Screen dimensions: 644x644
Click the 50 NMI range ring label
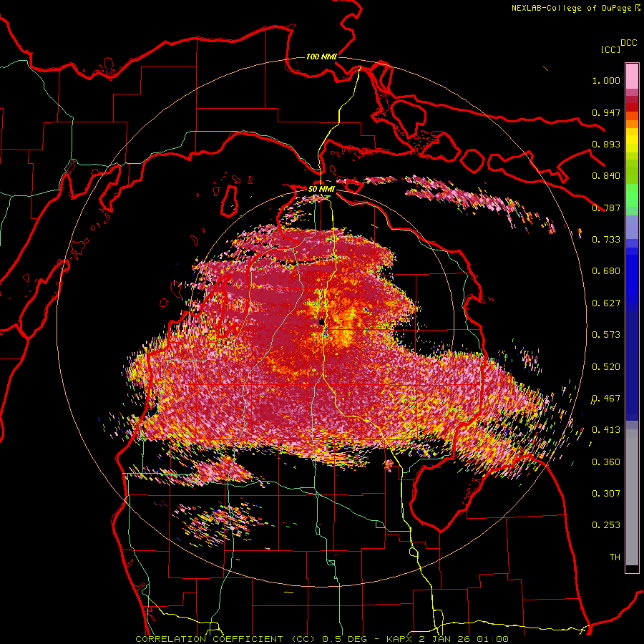point(321,189)
